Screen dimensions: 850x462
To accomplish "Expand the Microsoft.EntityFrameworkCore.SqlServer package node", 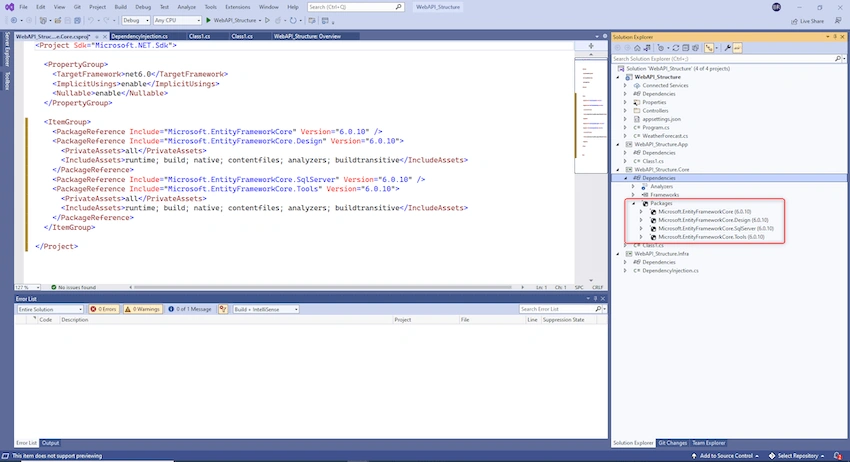I will [641, 229].
